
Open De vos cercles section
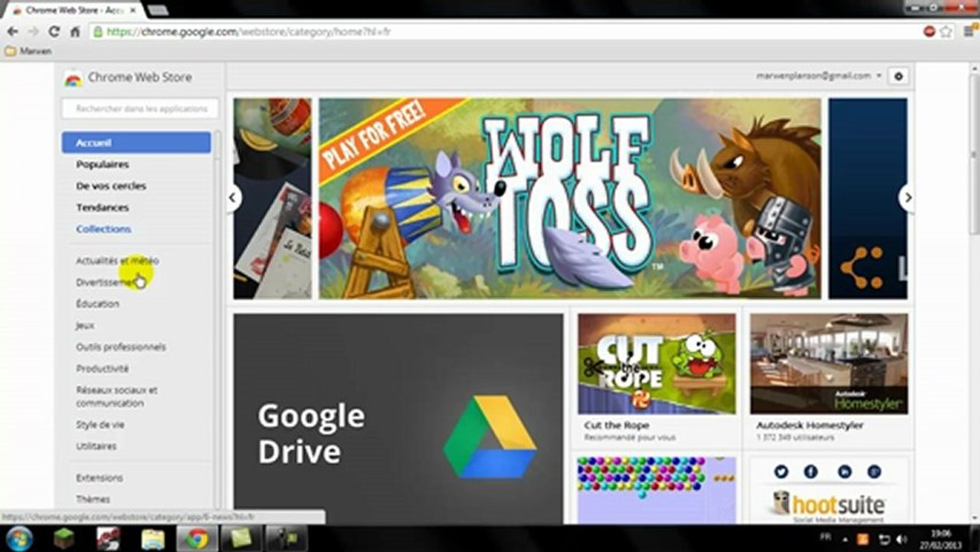[111, 186]
